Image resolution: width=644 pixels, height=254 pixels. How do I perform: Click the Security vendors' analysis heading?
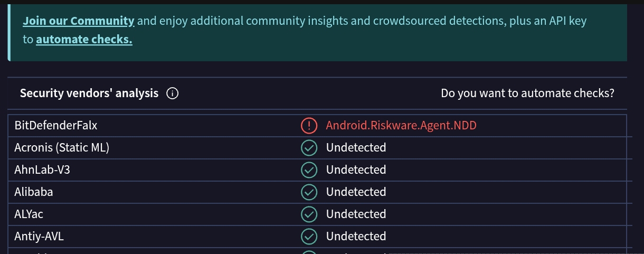(89, 93)
